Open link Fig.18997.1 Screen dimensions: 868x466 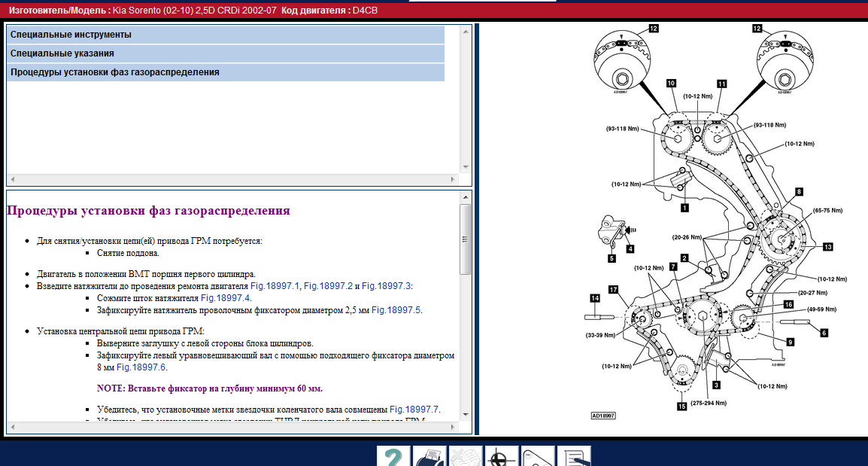click(275, 286)
